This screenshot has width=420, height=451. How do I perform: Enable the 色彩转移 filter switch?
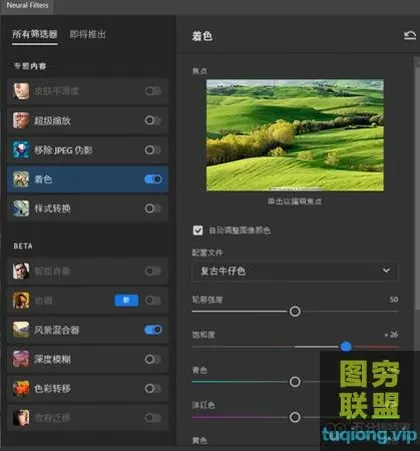pos(153,388)
